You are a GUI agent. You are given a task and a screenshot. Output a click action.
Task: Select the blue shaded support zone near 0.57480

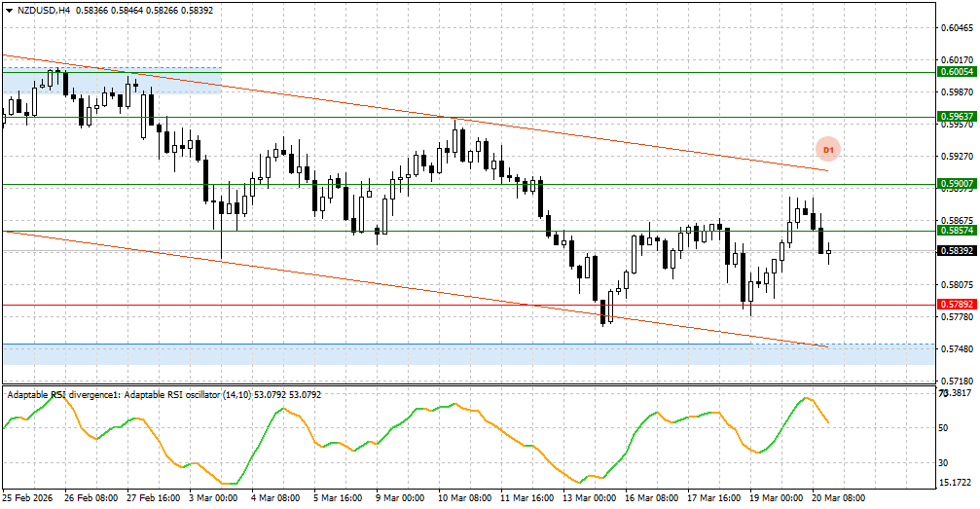(469, 354)
